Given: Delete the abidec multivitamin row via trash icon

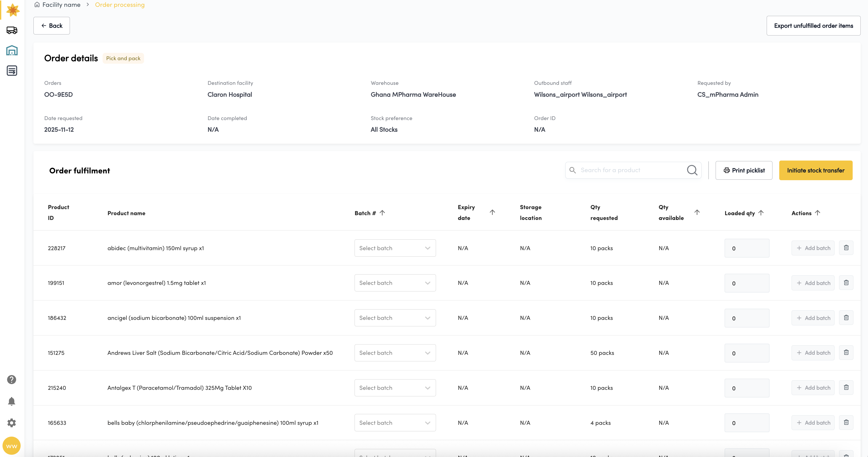Looking at the screenshot, I should [846, 248].
